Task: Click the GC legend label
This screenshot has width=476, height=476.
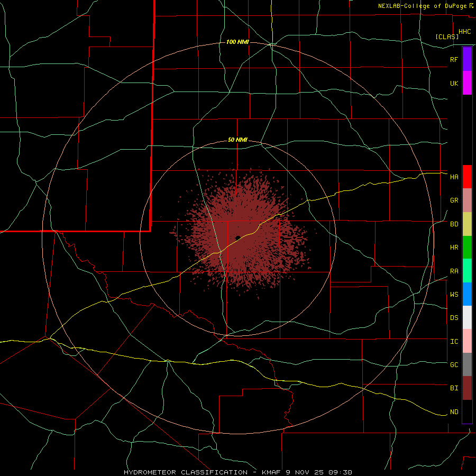Action: [x=454, y=364]
